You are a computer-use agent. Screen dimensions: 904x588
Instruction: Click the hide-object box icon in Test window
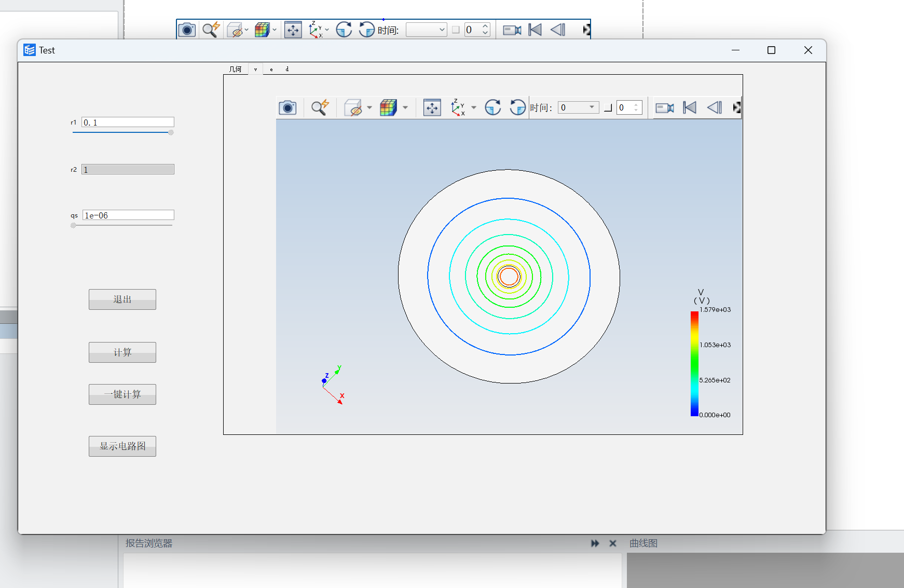coord(353,107)
